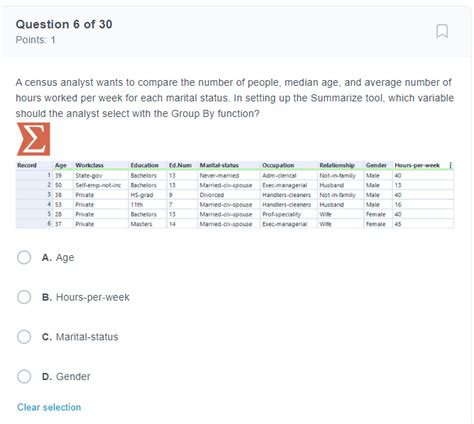Click the Gender column header
This screenshot has height=424, width=474.
[376, 165]
